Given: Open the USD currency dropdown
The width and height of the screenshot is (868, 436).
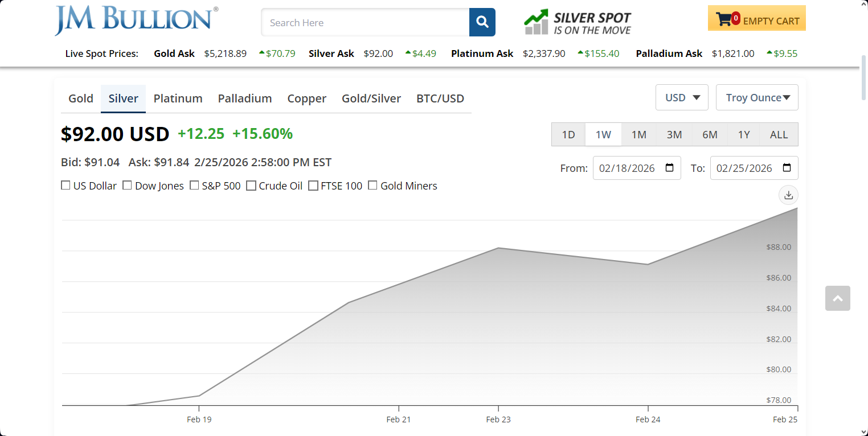Looking at the screenshot, I should pos(682,97).
